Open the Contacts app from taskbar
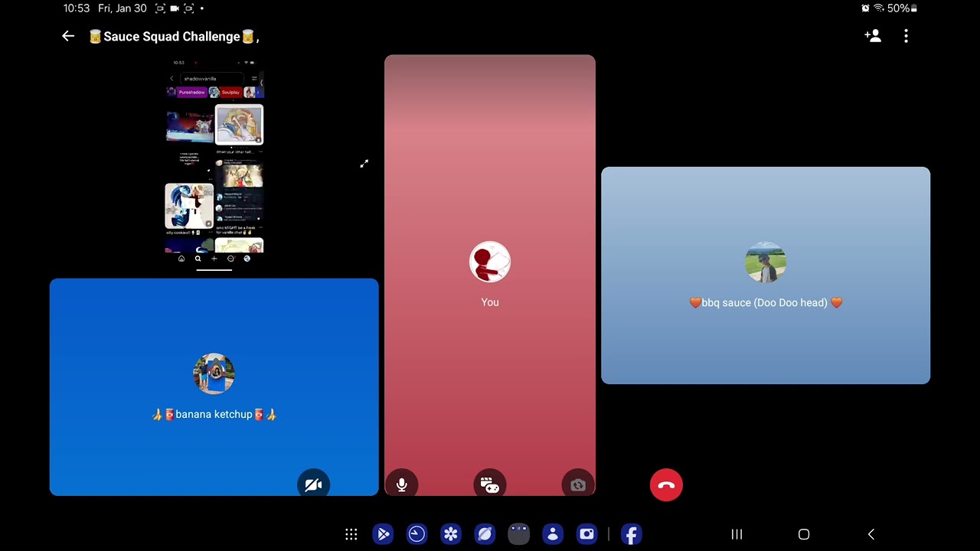 [x=553, y=534]
